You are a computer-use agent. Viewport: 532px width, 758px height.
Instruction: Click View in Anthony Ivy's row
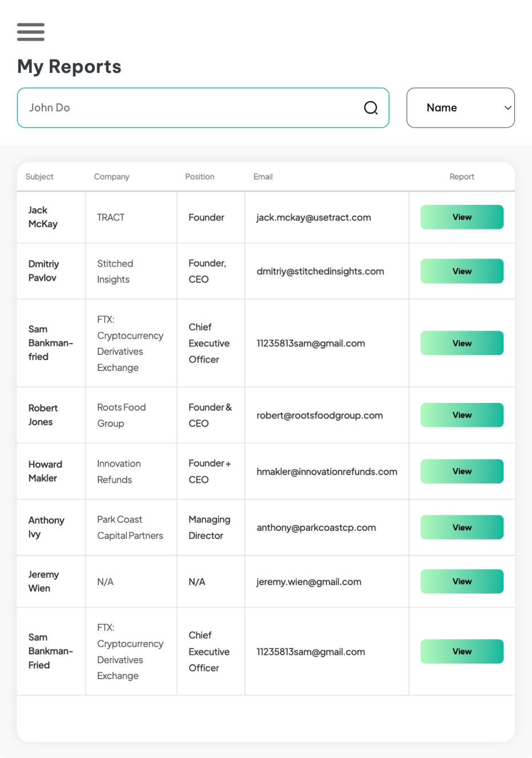click(x=461, y=527)
